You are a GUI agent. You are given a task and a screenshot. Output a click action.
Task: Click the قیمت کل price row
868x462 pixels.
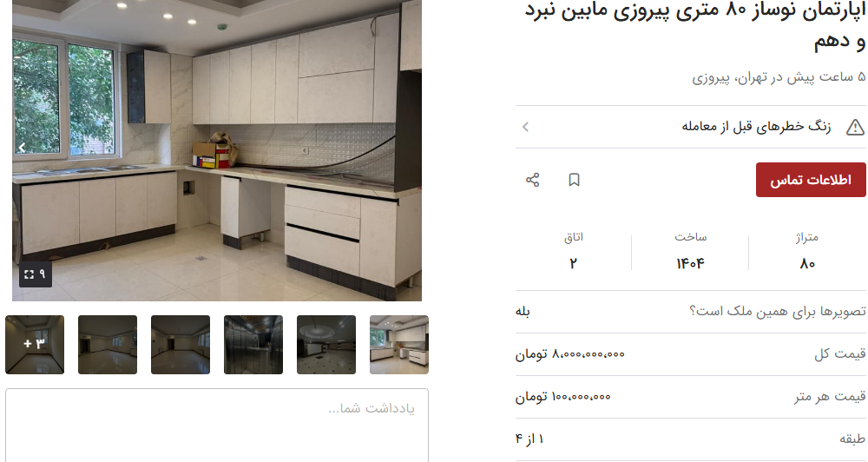tap(690, 354)
